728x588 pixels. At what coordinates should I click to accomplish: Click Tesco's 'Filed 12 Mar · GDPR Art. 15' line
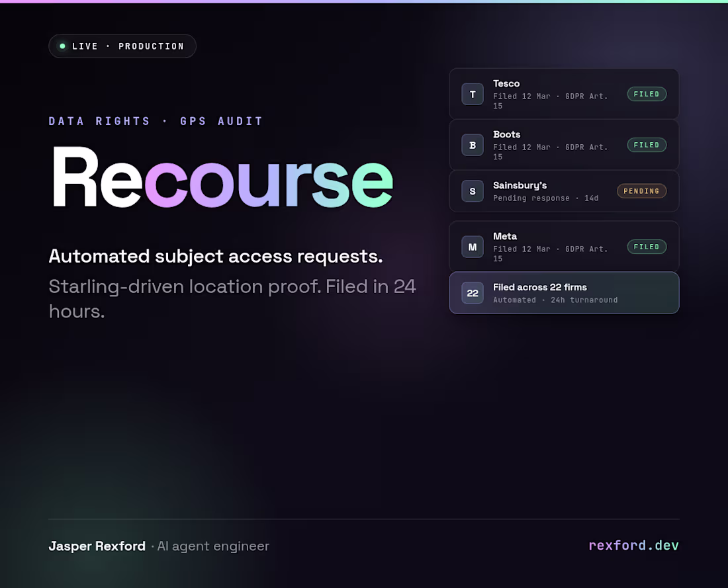click(x=551, y=101)
